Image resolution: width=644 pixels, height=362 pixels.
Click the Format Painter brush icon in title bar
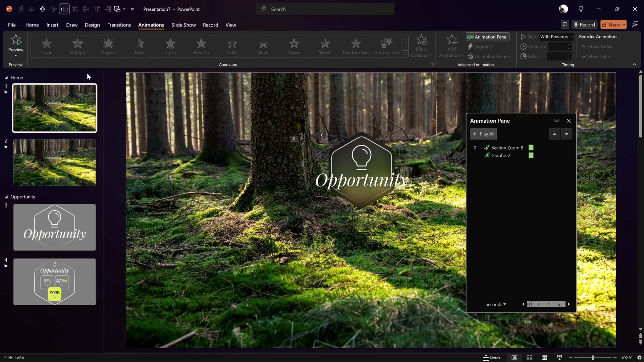(53, 9)
